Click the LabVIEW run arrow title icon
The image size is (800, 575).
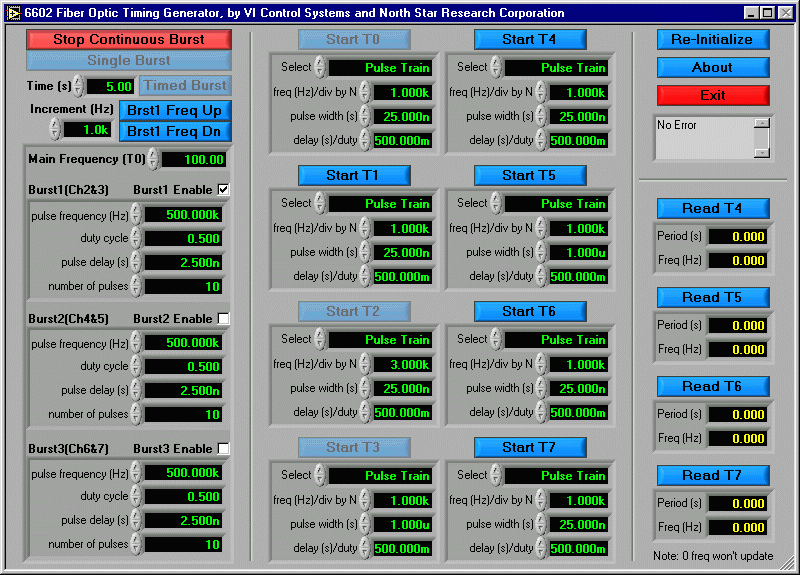click(x=13, y=13)
